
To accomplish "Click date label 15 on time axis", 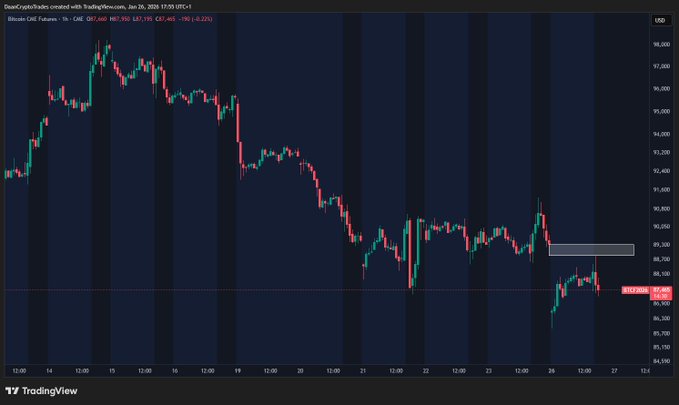I will tap(112, 371).
